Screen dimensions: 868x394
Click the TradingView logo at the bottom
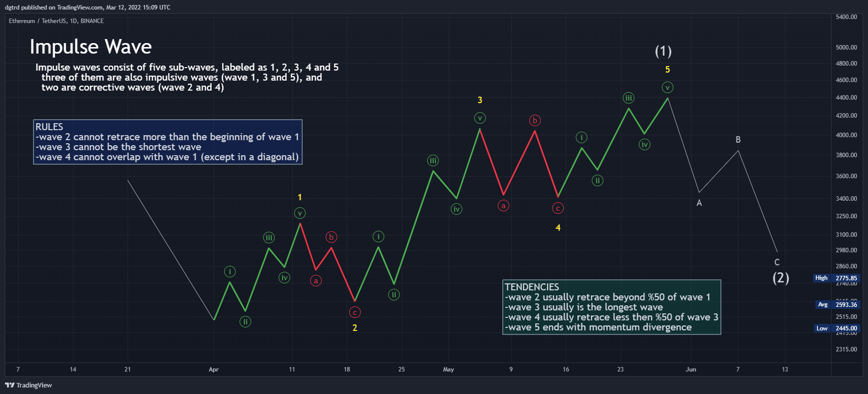coord(29,385)
